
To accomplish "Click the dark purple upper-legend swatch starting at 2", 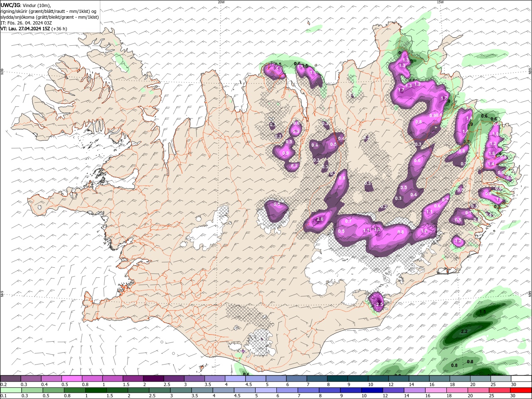I will tap(153, 379).
